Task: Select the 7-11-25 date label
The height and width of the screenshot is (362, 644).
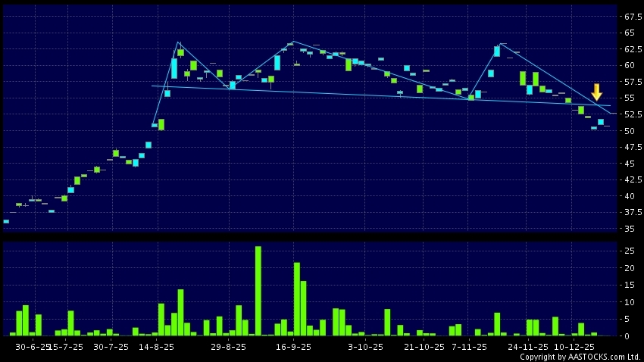Action: pyautogui.click(x=469, y=346)
